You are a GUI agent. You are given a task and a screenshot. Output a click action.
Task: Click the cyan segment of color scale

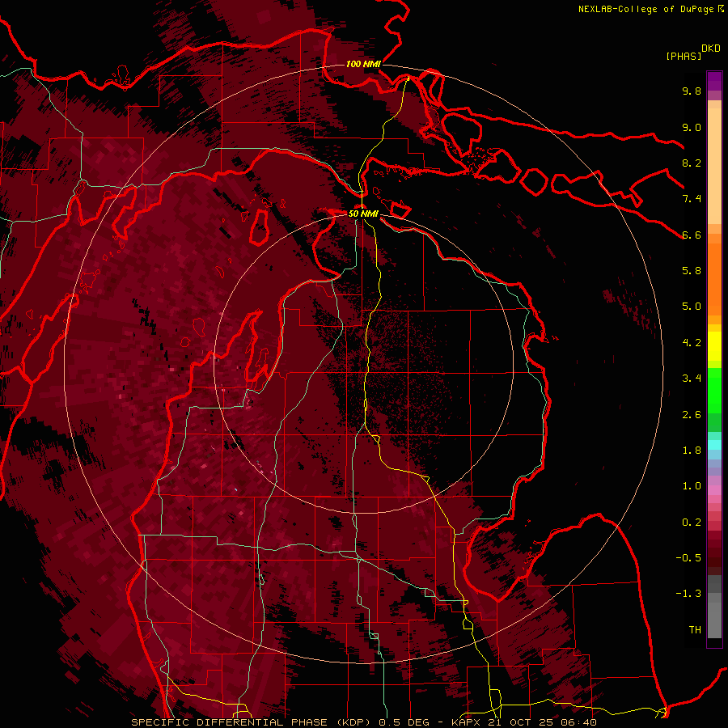pos(714,445)
